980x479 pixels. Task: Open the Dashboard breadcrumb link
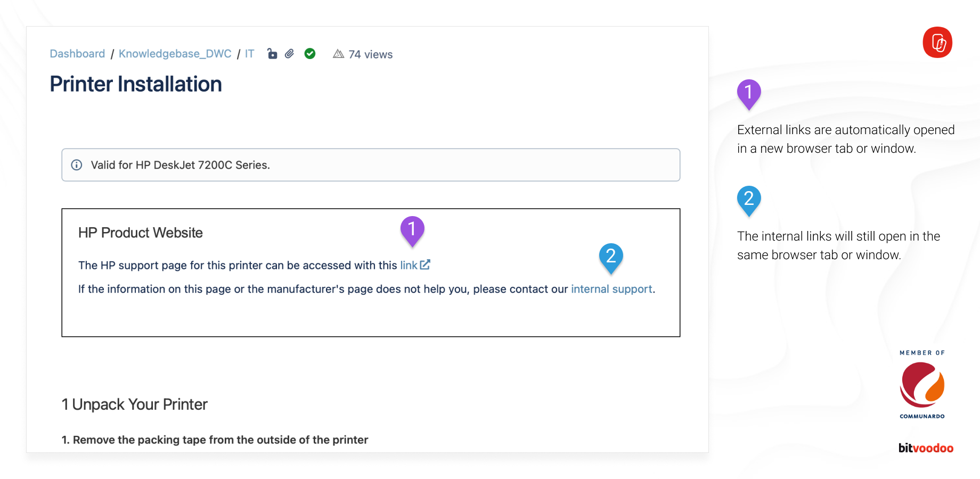click(x=77, y=53)
